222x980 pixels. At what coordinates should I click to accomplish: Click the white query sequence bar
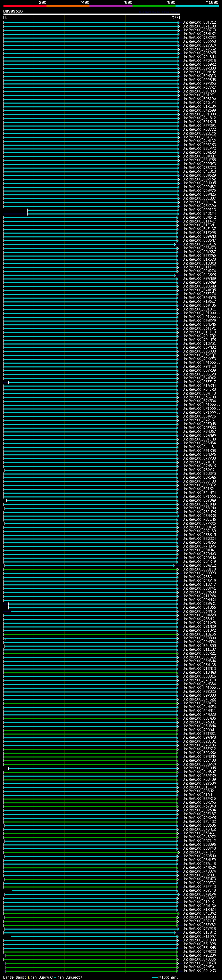coord(92,15)
